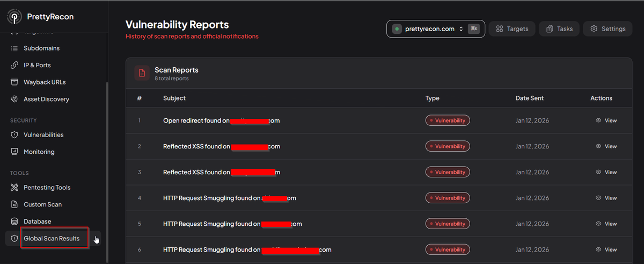Click the red Scan Reports document icon
Viewport: 644px width, 264px height.
[x=142, y=73]
